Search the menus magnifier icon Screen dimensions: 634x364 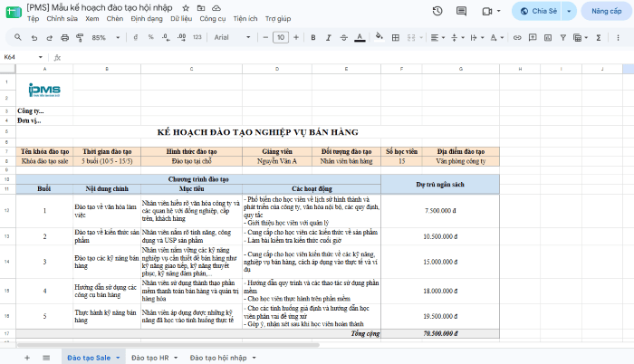click(x=18, y=38)
